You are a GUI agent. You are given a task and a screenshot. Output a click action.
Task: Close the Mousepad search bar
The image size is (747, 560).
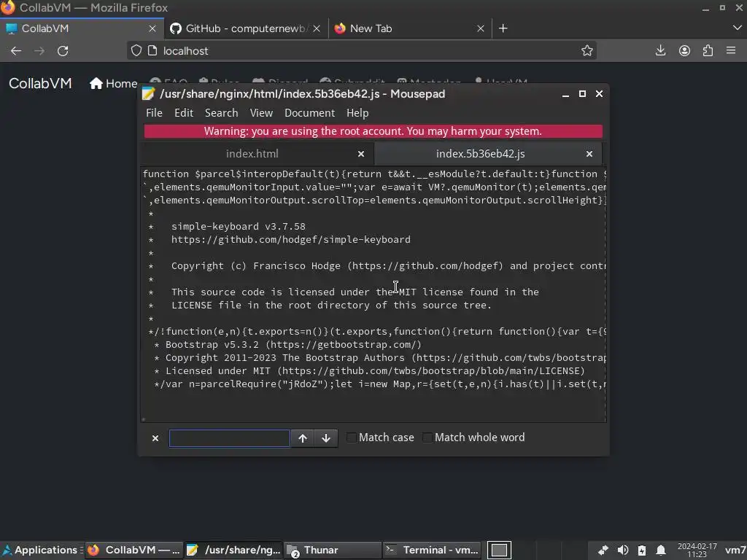tap(155, 438)
